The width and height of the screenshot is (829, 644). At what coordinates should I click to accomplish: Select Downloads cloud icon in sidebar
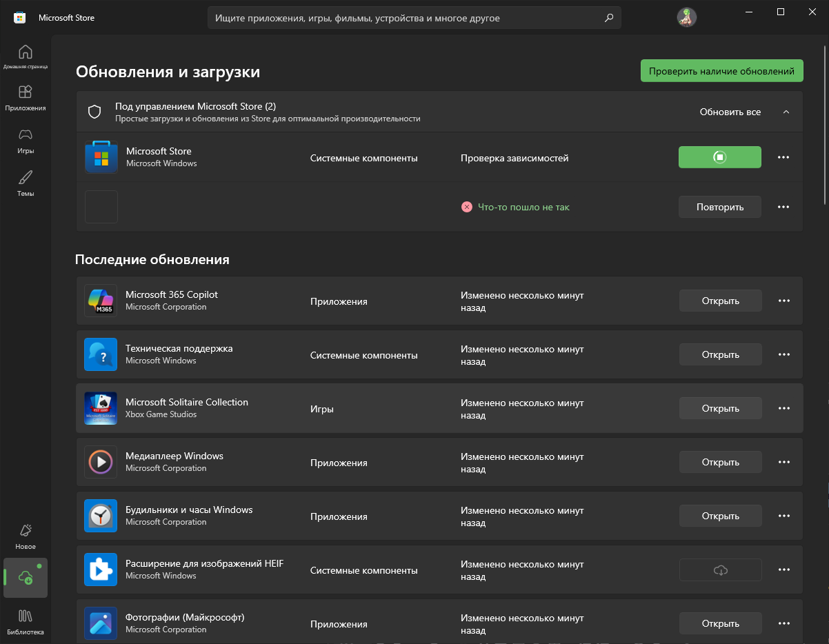click(26, 577)
